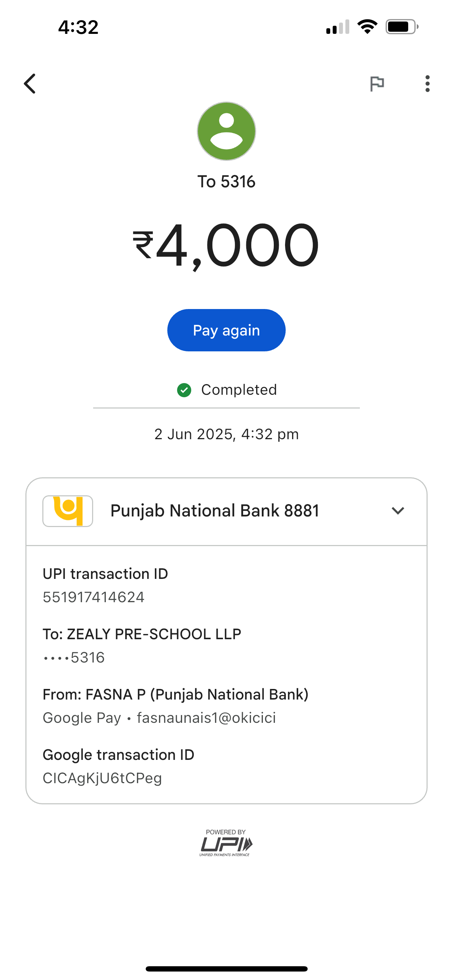Expand the bank details chevron
This screenshot has height=980, width=453.
pos(398,511)
